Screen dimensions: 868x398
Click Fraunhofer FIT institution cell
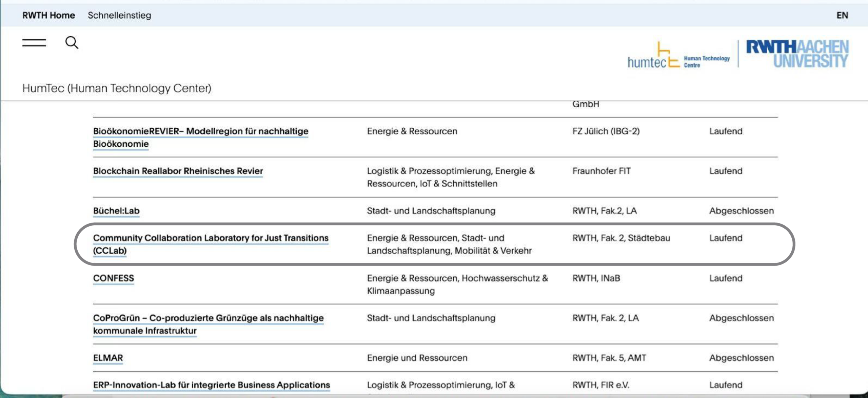[x=601, y=171]
